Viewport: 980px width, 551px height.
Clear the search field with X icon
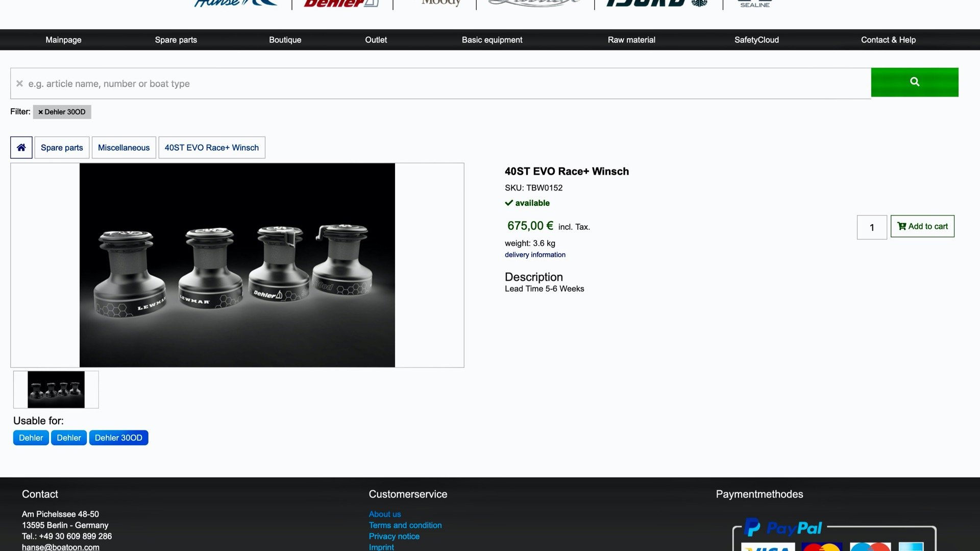pos(19,83)
